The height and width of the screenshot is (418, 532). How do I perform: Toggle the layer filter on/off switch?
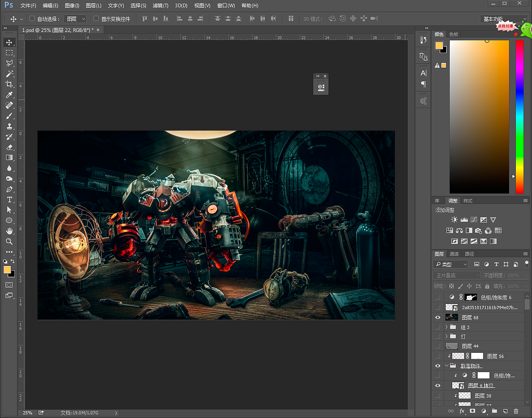[x=527, y=264]
